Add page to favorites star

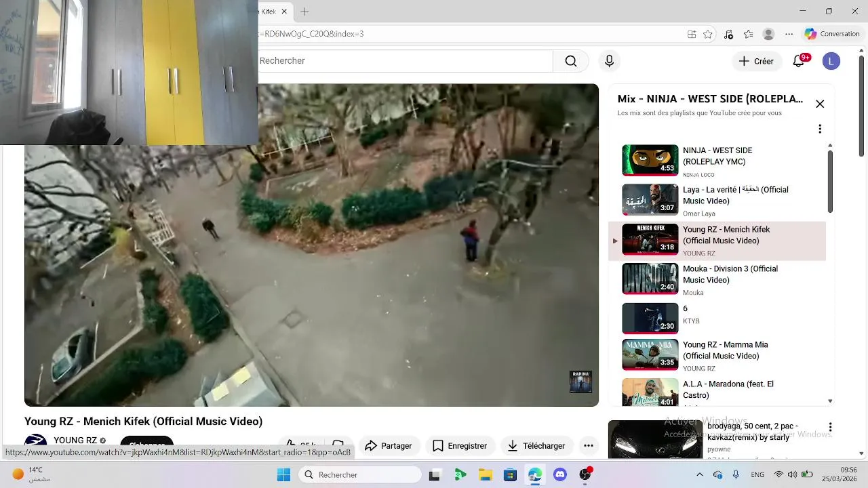click(x=708, y=34)
